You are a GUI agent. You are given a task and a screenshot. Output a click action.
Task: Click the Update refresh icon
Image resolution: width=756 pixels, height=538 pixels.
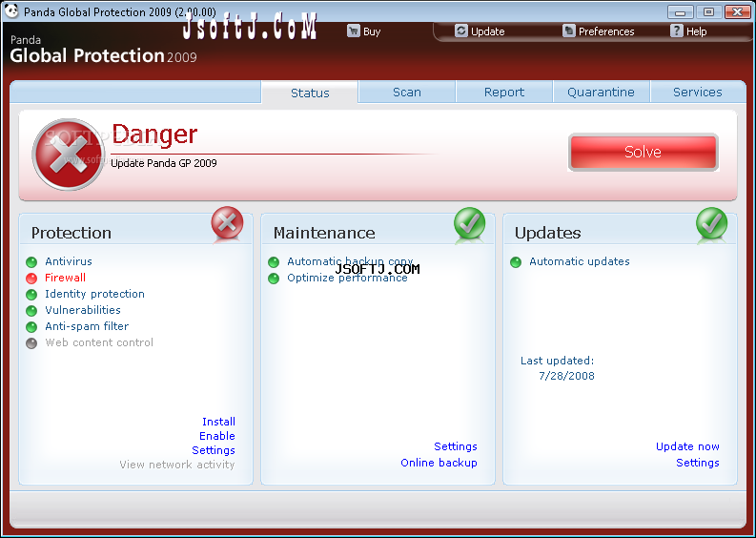click(x=460, y=31)
